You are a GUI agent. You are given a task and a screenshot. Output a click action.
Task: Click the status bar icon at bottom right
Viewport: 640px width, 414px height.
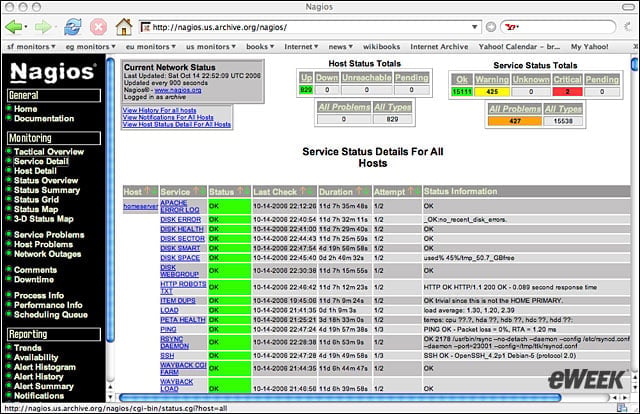(x=622, y=407)
